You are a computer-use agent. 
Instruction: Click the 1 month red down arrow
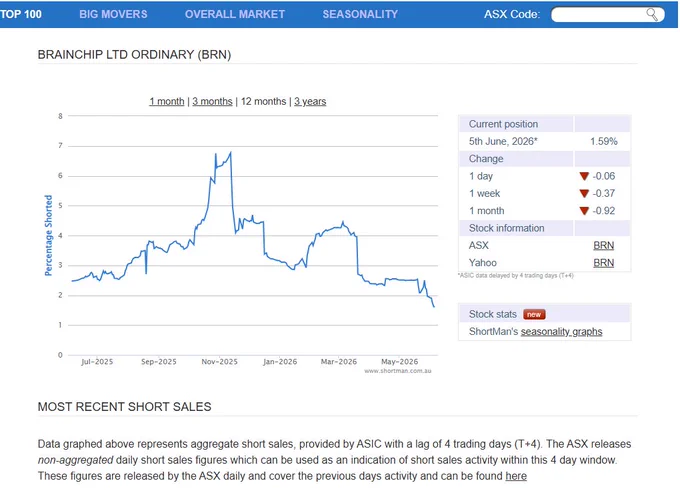(x=584, y=211)
